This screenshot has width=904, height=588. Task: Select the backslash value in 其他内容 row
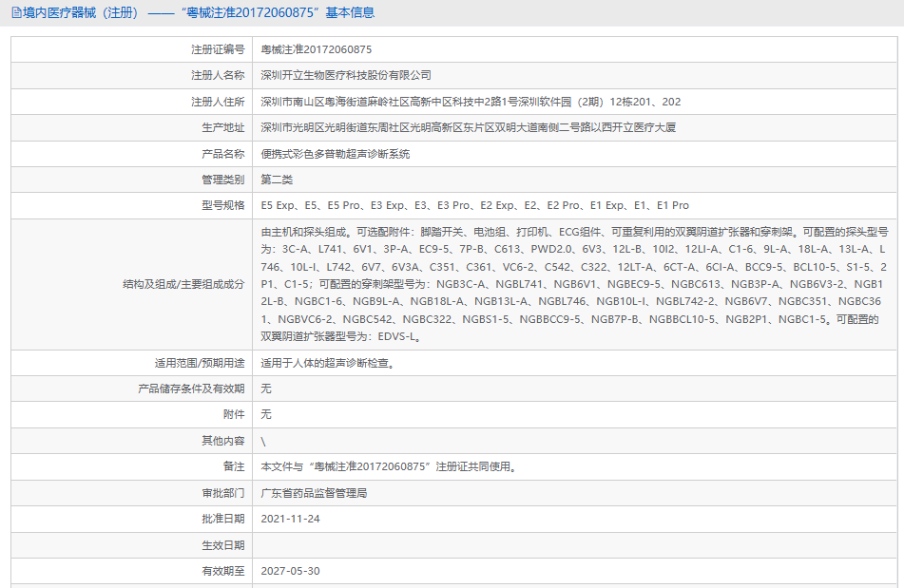coord(263,442)
